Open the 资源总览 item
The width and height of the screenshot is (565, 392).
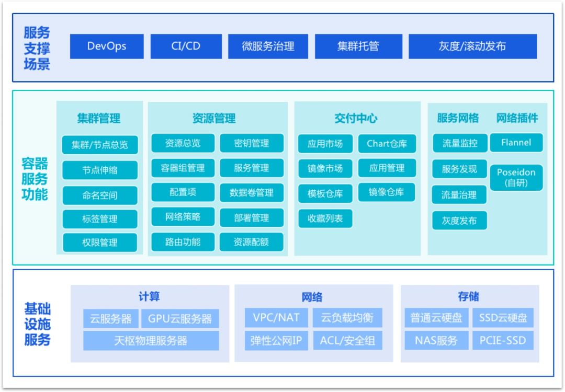[183, 143]
